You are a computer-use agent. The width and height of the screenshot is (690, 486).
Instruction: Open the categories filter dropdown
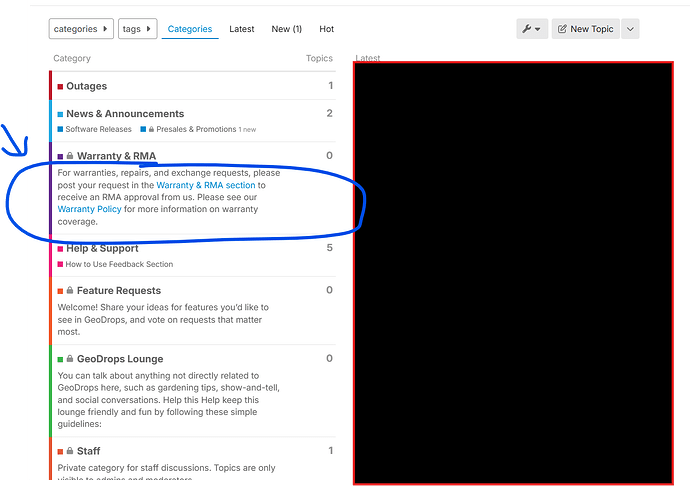click(x=81, y=29)
